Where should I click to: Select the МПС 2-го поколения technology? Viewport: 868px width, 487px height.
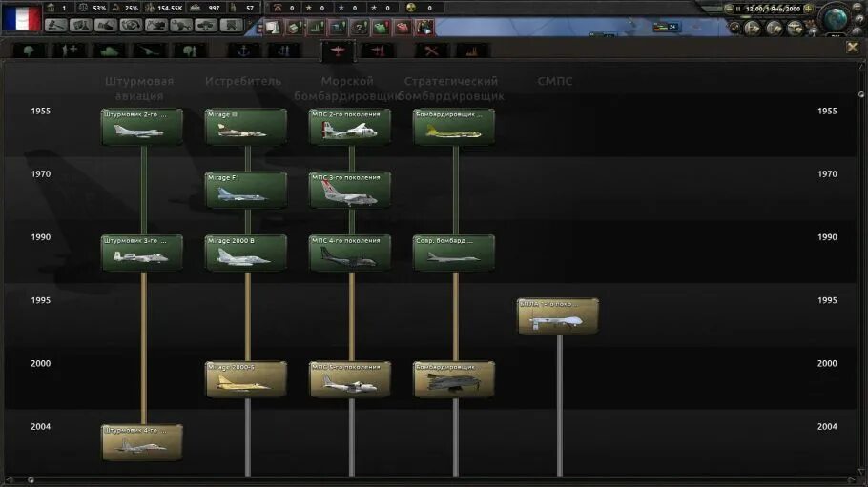tap(350, 127)
